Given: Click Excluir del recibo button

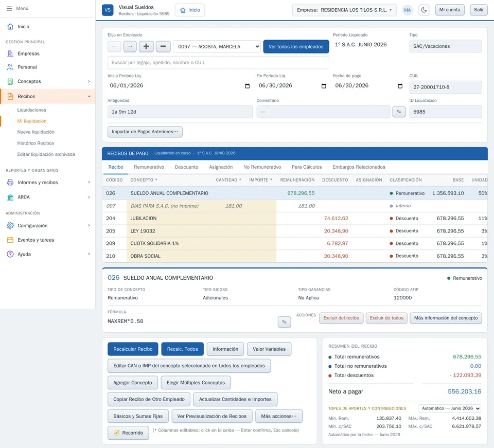Looking at the screenshot, I should [341, 318].
